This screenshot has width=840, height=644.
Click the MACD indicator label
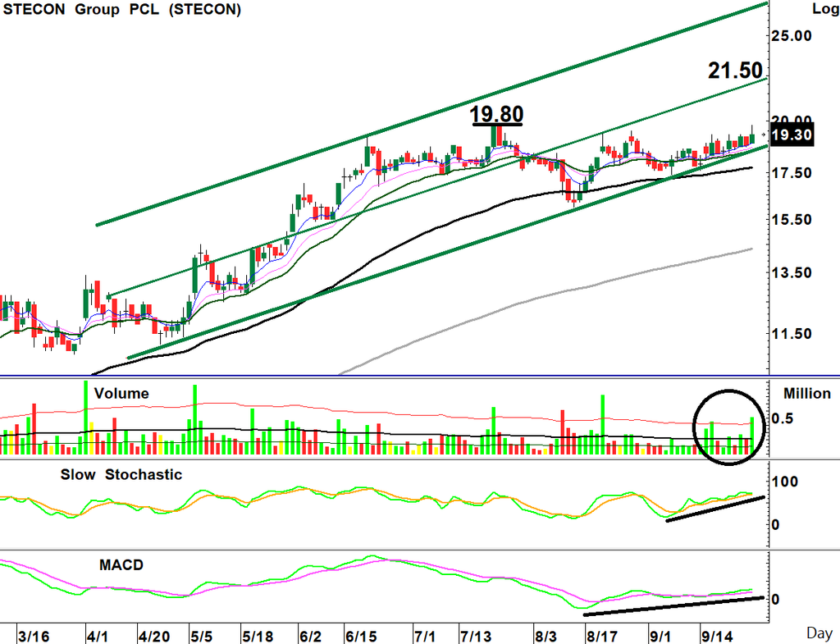coord(121,564)
